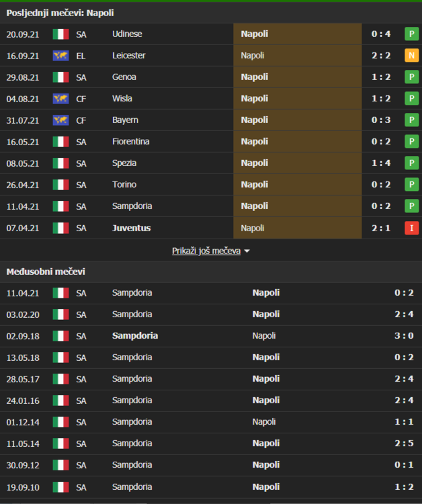Open Wisla team link in the 04.08.21 row

click(122, 99)
